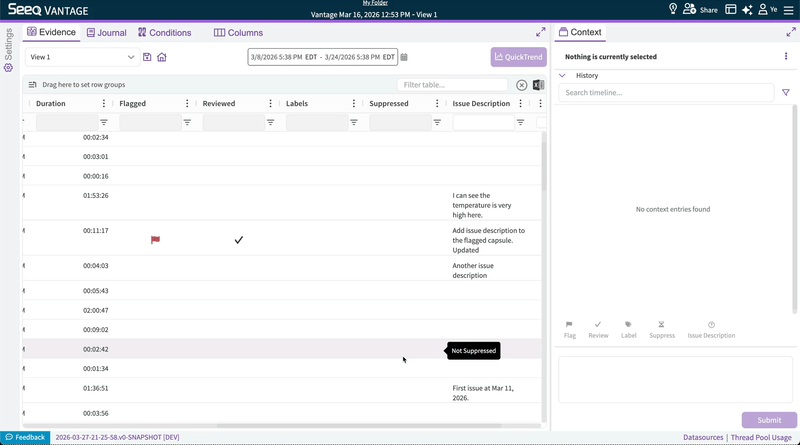Switch to the Conditions tab
Viewport: 800px width, 445px height.
click(164, 33)
